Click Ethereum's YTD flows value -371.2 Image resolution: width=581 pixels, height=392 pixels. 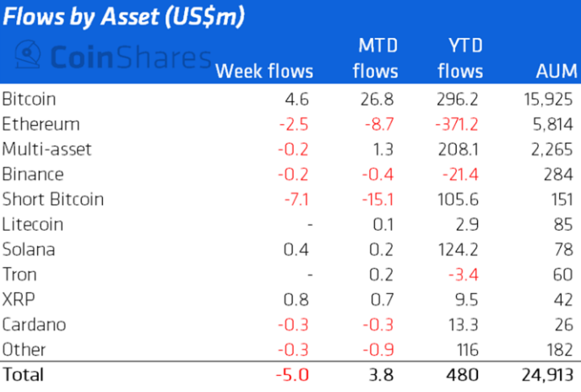pos(457,124)
